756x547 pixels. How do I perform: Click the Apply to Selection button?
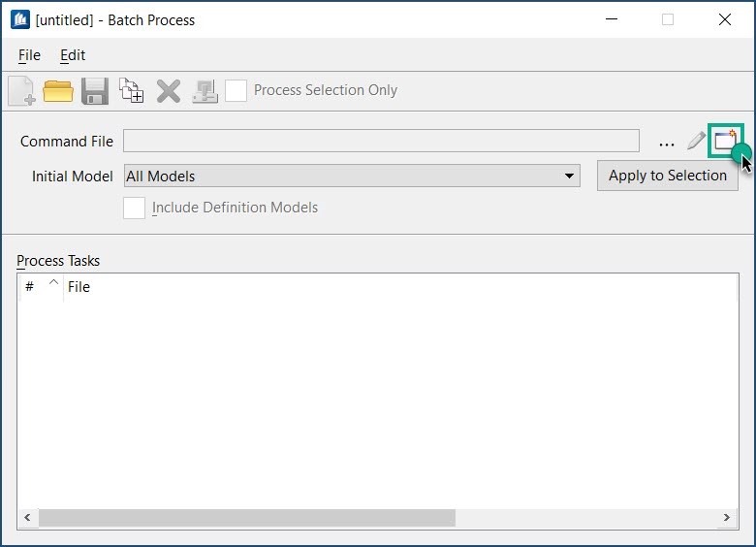coord(667,176)
